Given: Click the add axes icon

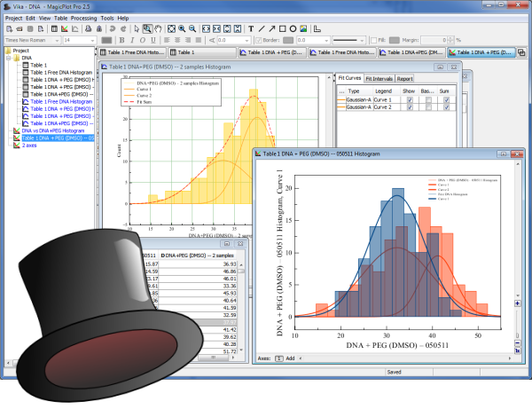Looking at the screenshot, I should [x=317, y=29].
